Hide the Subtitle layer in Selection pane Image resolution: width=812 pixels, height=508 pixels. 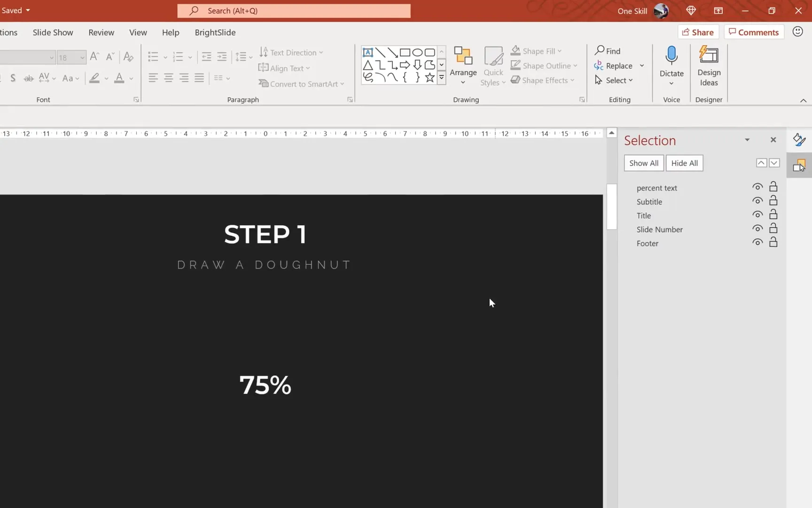[757, 200]
